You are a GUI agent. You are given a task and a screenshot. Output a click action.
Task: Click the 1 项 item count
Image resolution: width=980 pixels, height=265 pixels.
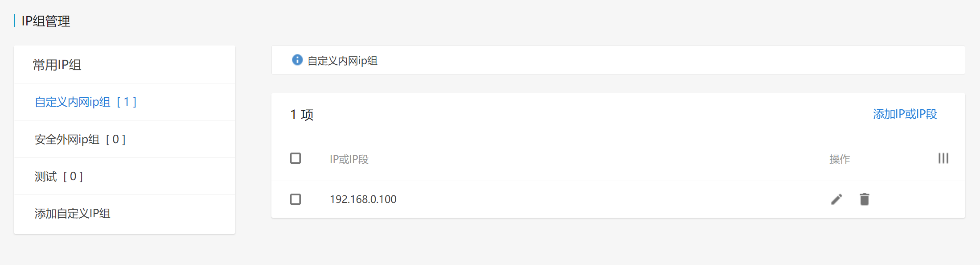pyautogui.click(x=302, y=115)
